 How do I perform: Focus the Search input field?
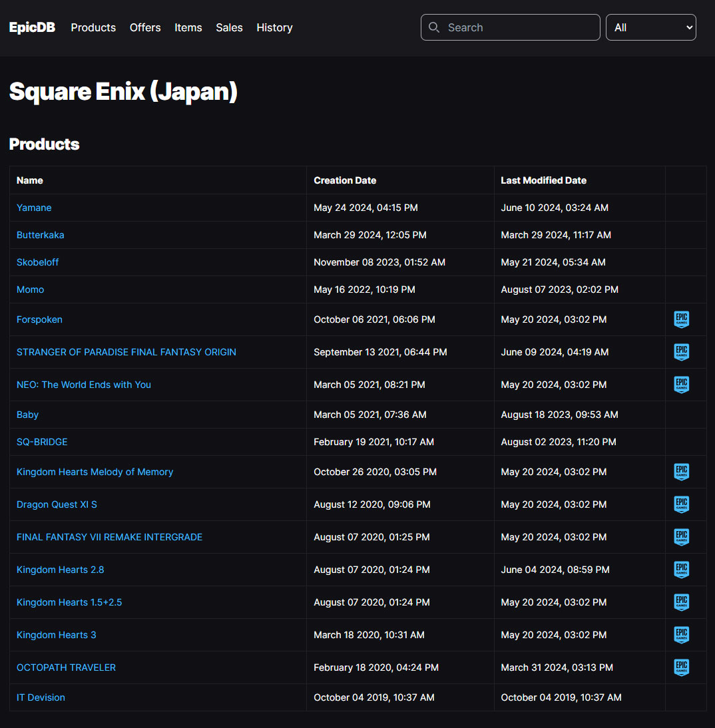click(519, 27)
